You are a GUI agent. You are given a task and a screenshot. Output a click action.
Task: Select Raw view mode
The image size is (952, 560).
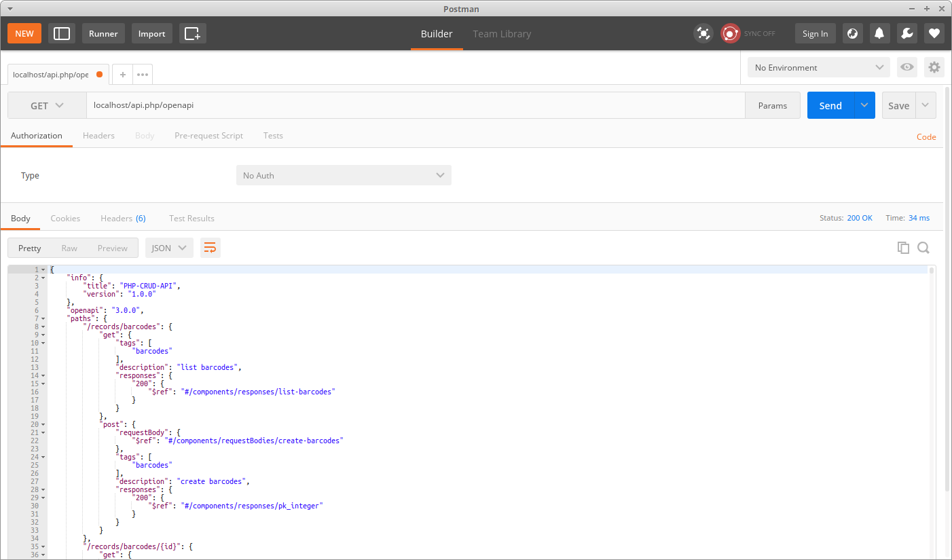pyautogui.click(x=69, y=248)
